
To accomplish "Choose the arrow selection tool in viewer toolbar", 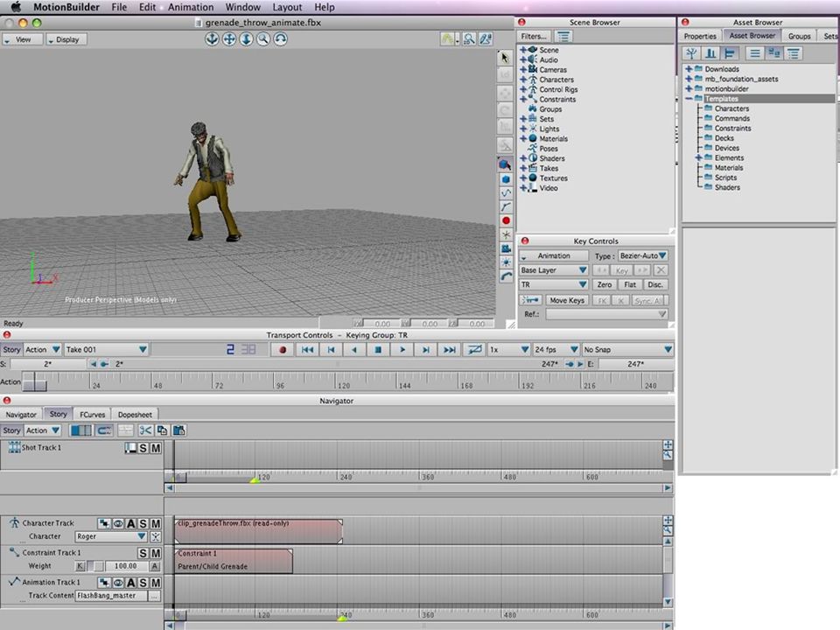I will click(505, 58).
